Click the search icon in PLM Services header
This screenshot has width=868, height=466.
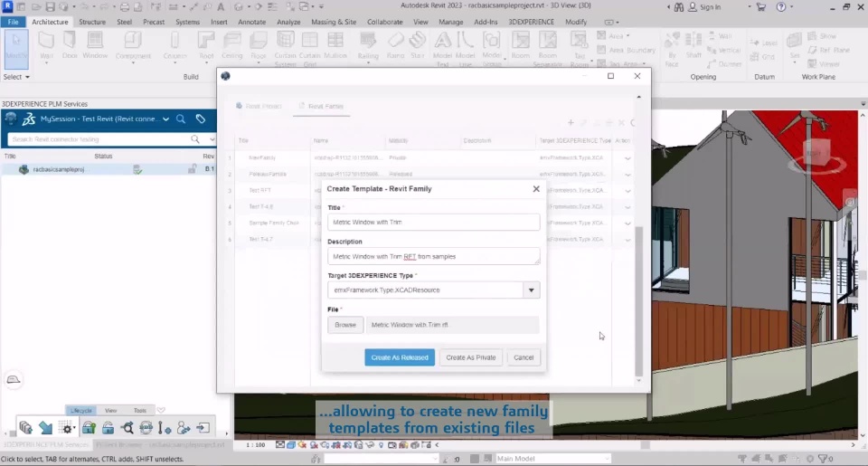point(181,119)
